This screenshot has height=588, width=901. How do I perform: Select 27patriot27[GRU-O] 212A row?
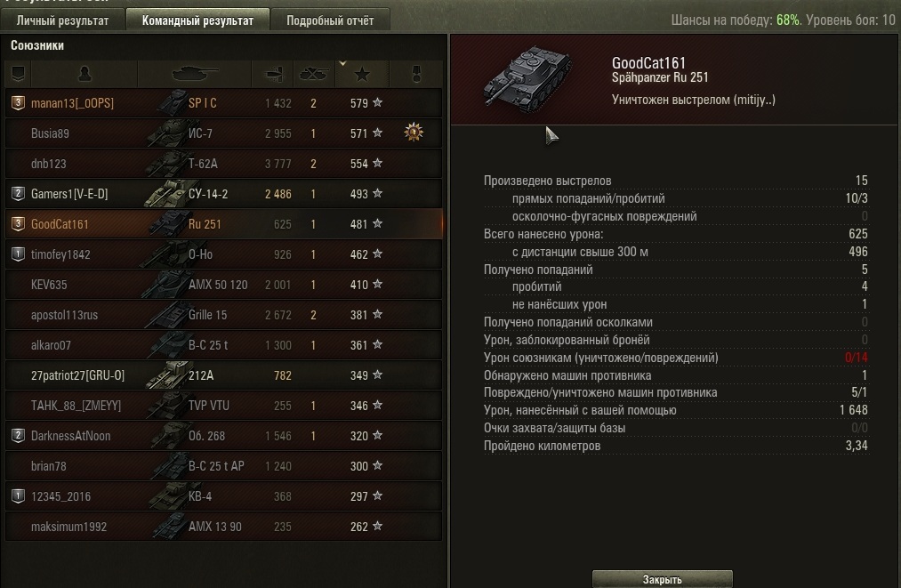tap(224, 375)
